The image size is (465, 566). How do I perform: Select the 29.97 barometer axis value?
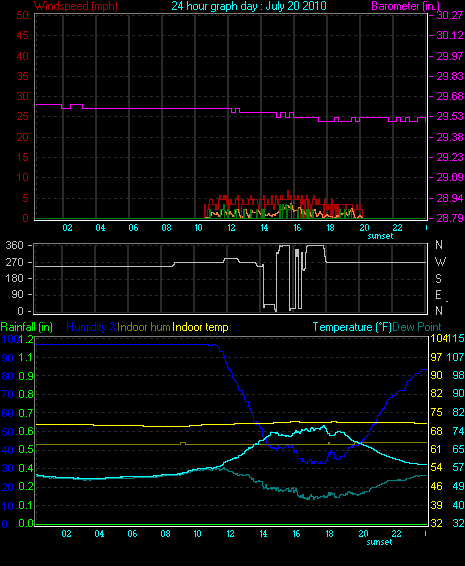pyautogui.click(x=450, y=56)
